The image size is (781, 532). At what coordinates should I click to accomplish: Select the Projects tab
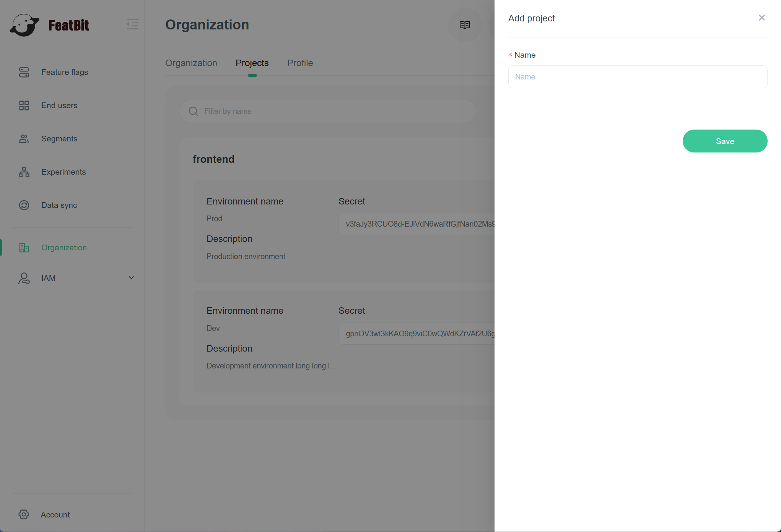tap(252, 63)
